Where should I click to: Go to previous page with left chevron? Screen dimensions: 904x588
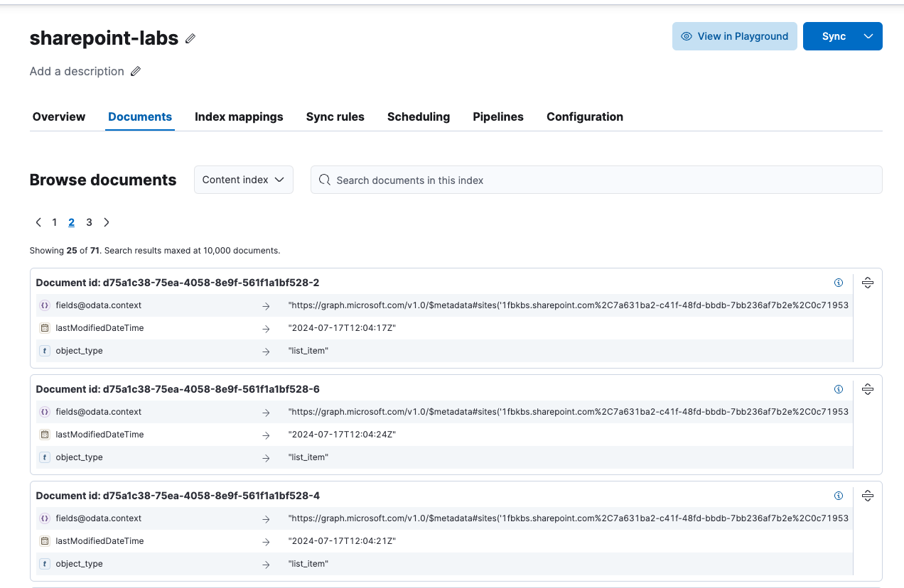click(38, 222)
